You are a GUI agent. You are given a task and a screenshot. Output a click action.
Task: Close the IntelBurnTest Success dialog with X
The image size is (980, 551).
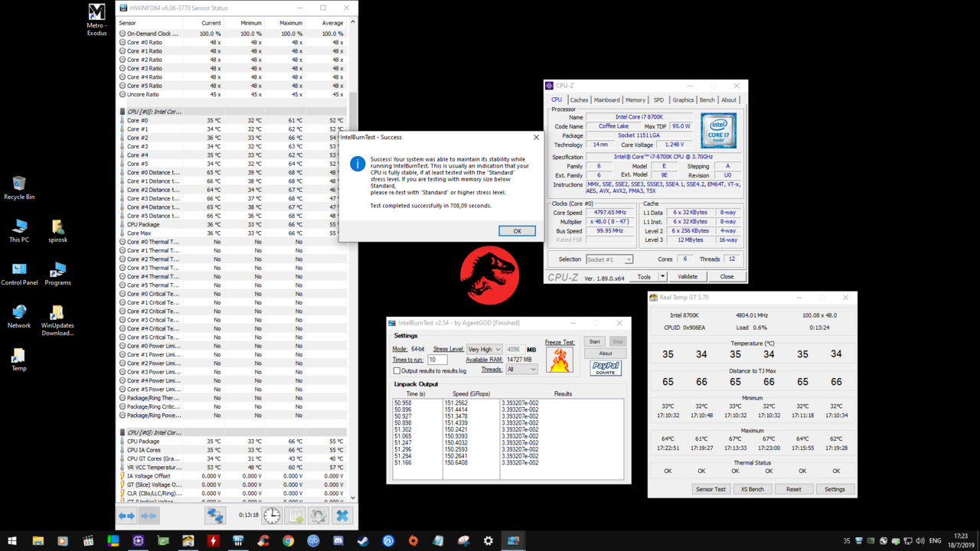pyautogui.click(x=536, y=137)
